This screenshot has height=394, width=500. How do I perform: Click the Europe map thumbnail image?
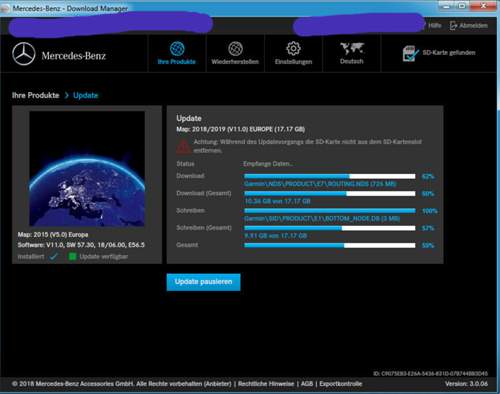click(87, 169)
